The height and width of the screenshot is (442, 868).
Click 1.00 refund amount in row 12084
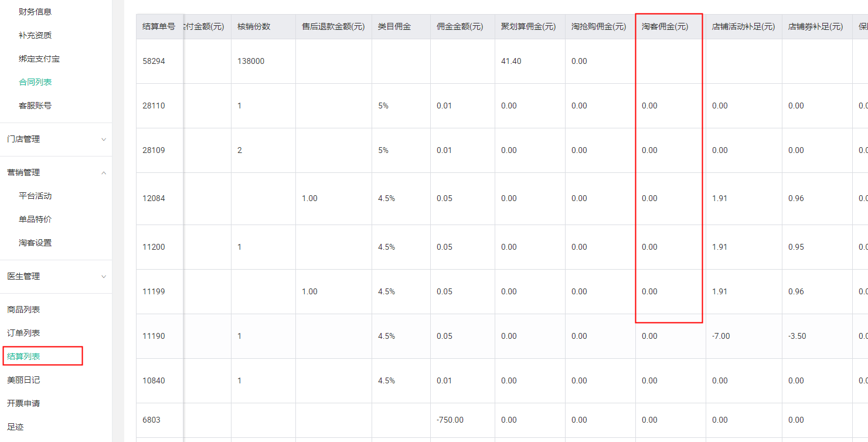[x=309, y=198]
